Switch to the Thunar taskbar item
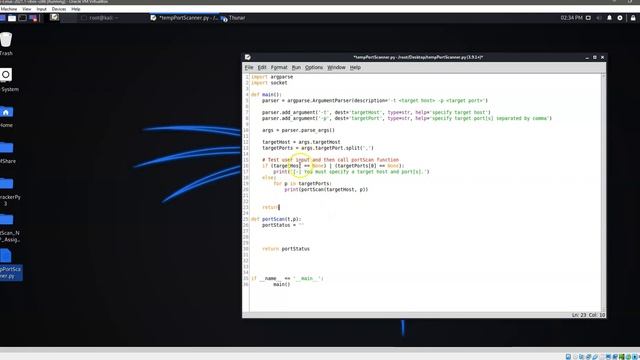 pos(233,18)
